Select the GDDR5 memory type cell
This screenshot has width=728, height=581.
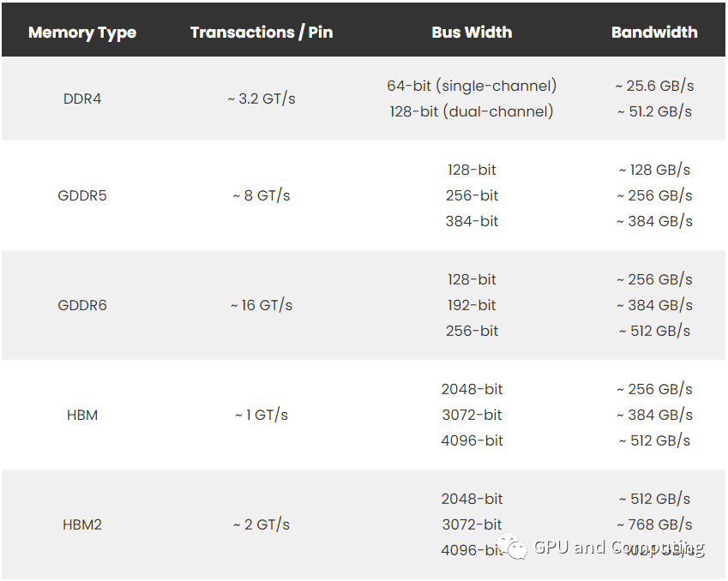coord(82,195)
